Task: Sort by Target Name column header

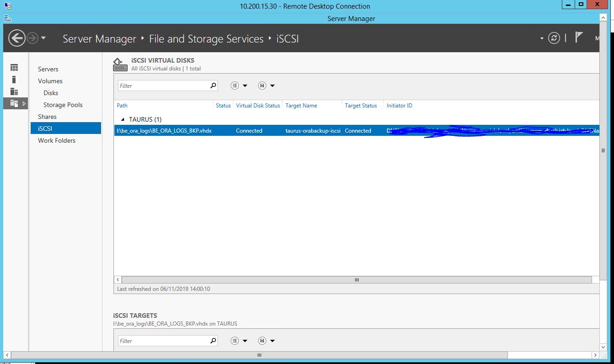Action: pyautogui.click(x=301, y=106)
